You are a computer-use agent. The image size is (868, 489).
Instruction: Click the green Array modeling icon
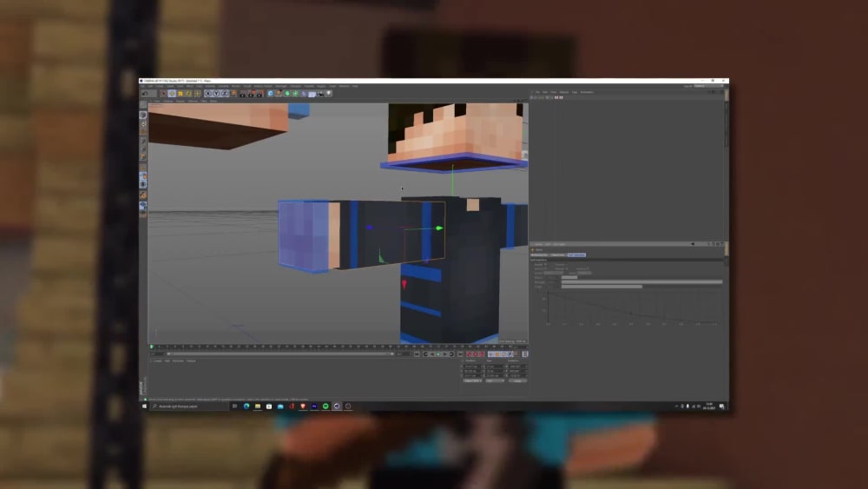point(295,94)
